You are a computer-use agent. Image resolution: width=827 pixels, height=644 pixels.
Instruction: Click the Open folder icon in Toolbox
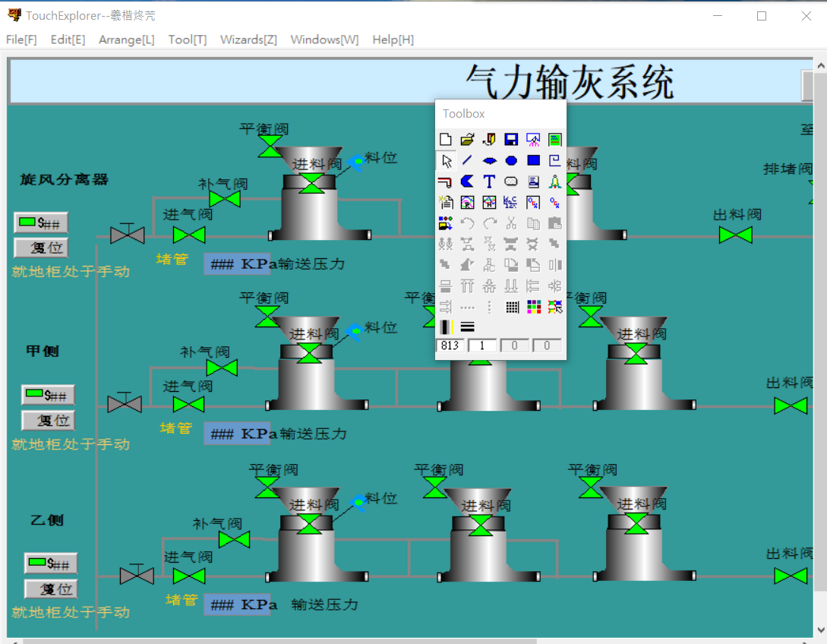(x=468, y=140)
